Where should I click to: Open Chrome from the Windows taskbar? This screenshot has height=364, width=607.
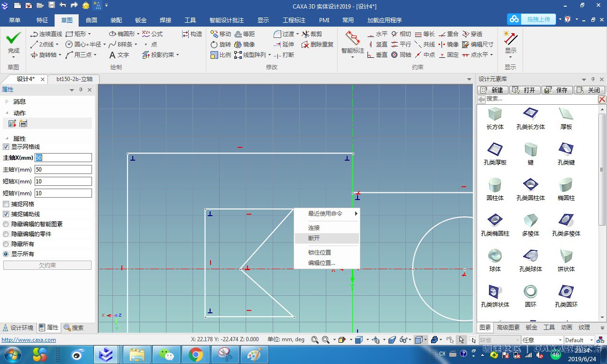coord(196,354)
